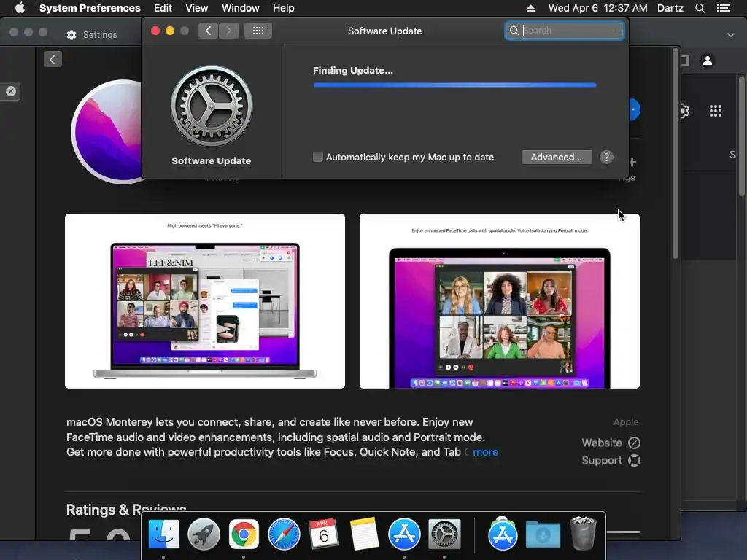
Task: Click the Advanced... button
Action: tap(557, 157)
